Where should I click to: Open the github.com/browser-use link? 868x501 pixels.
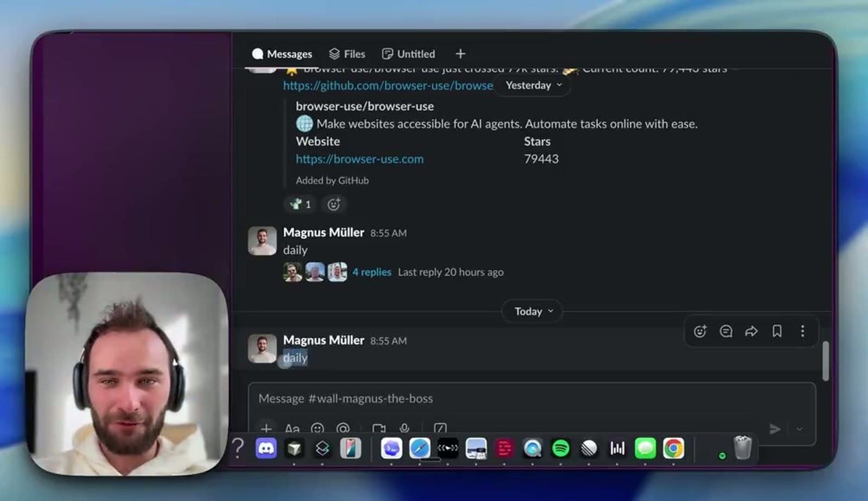pyautogui.click(x=388, y=85)
